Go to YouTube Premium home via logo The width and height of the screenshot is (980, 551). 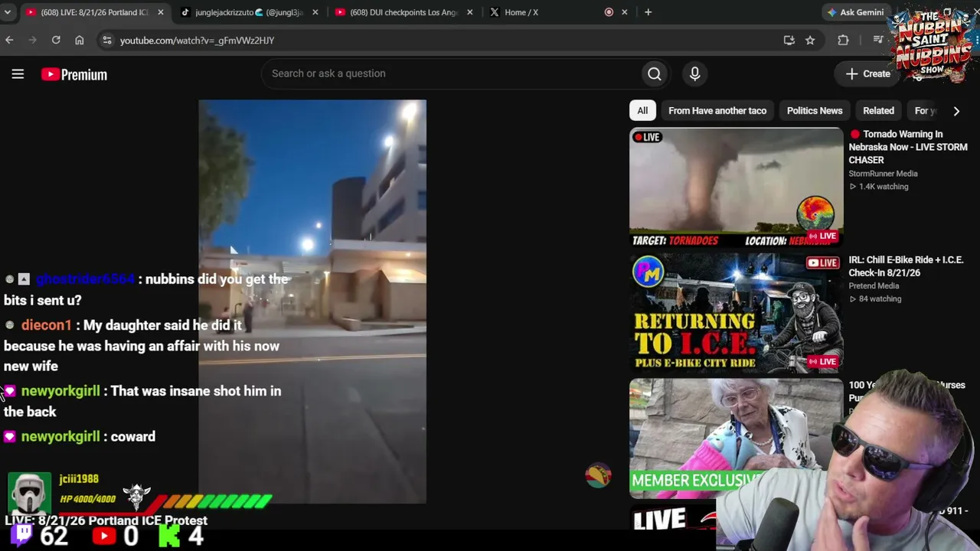(74, 74)
